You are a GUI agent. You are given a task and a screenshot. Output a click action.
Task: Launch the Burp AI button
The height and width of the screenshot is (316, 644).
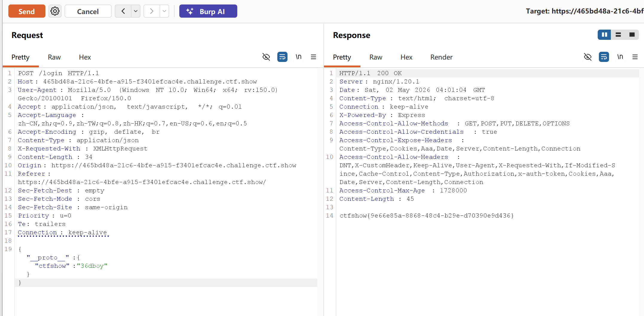pyautogui.click(x=208, y=11)
